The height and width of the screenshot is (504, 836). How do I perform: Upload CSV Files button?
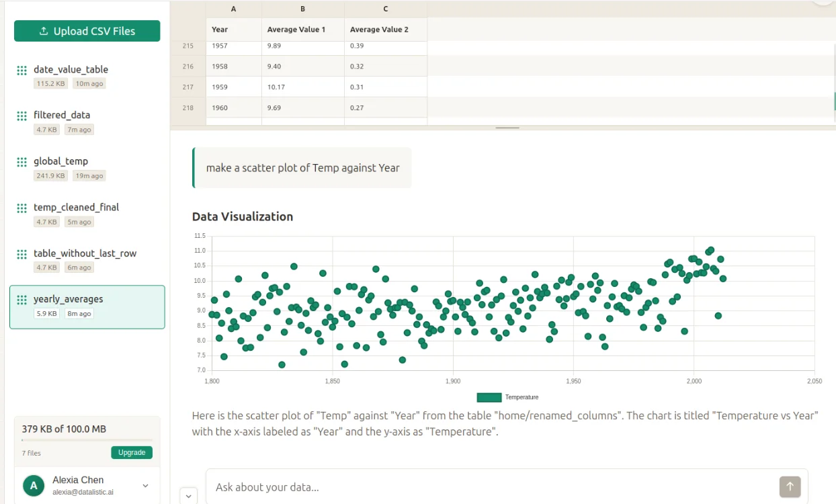click(87, 31)
